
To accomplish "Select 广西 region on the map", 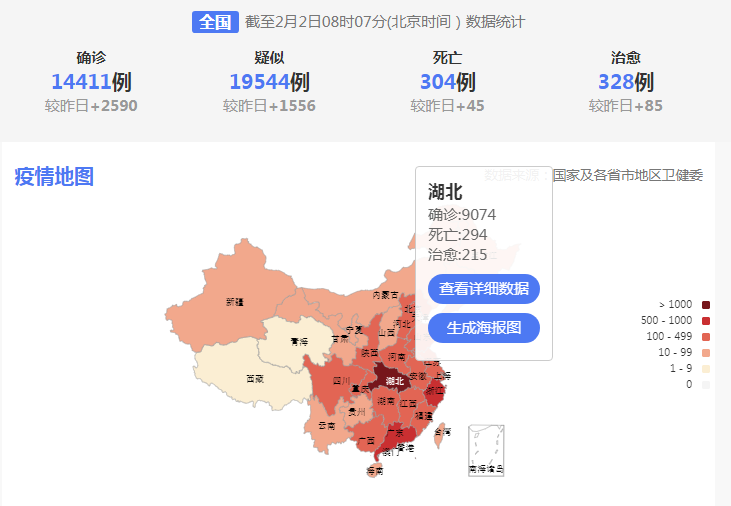I will click(x=366, y=439).
